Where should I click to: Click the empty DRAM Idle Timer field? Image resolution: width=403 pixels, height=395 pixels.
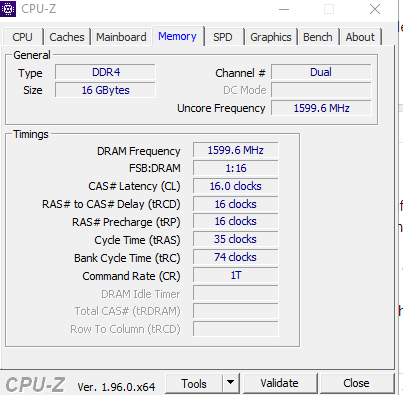[x=236, y=293]
